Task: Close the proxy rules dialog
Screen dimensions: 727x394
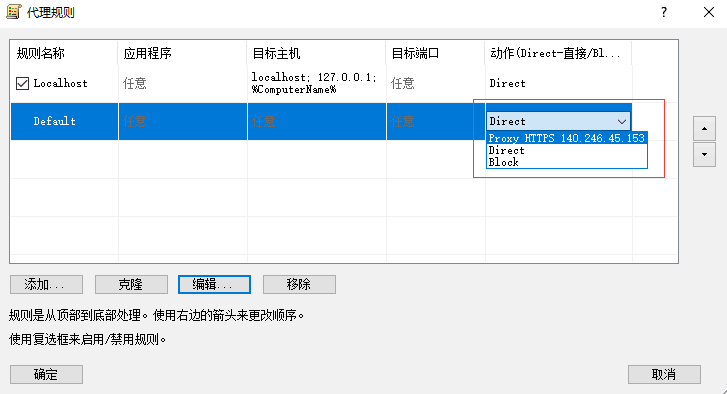Action: click(709, 12)
